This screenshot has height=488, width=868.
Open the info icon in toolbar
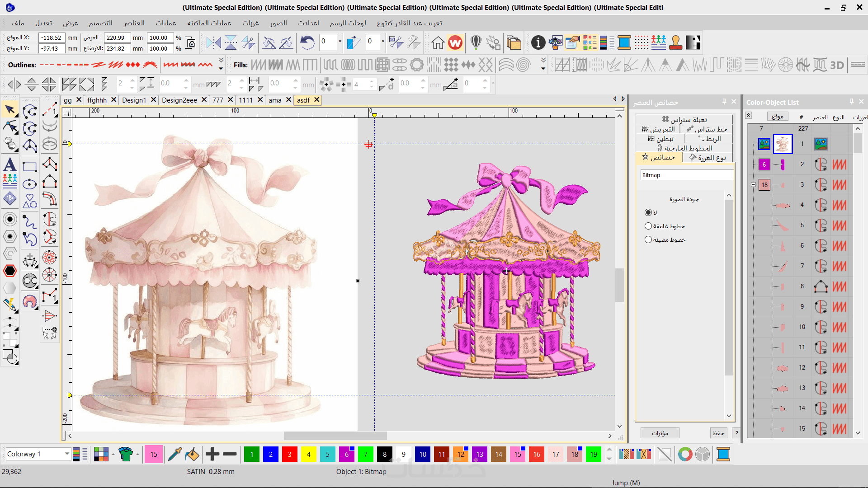point(538,43)
